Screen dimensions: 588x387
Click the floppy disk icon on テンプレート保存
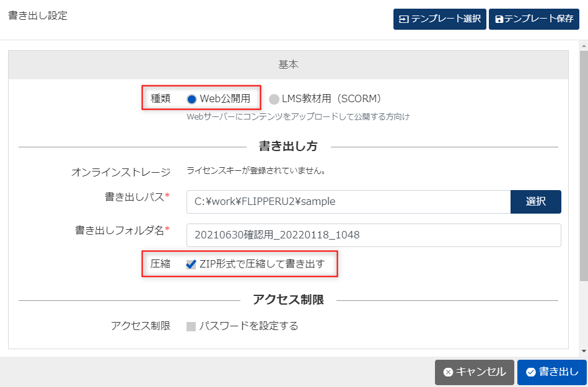coord(499,19)
